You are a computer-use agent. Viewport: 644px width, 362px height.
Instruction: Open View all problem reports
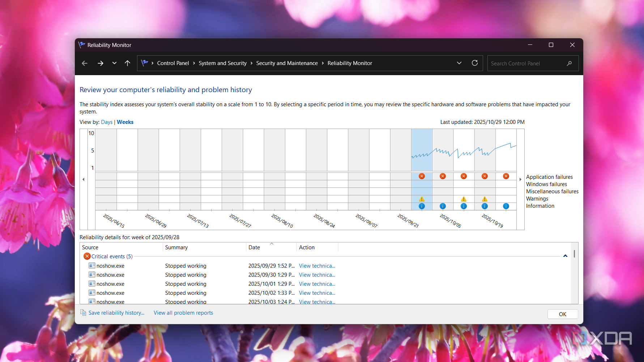pyautogui.click(x=183, y=313)
